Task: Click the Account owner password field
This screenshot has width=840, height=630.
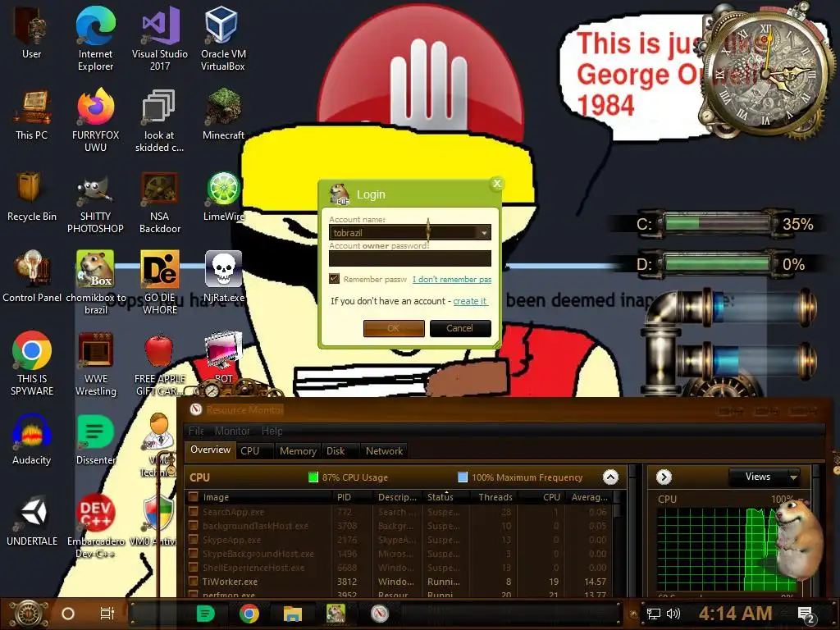Action: click(x=410, y=258)
